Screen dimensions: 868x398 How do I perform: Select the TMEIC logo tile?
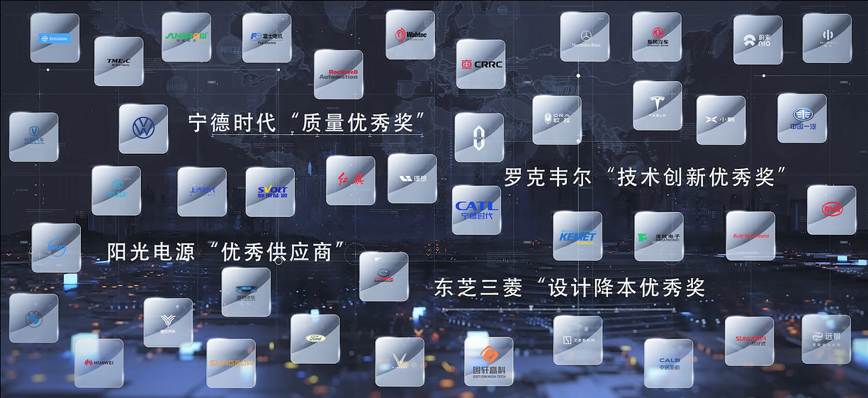(x=118, y=61)
